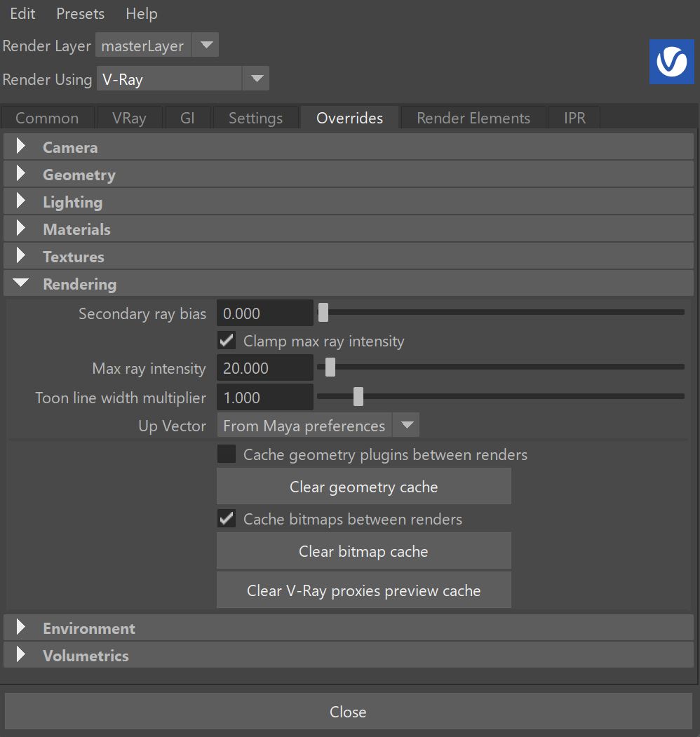
Task: Open the Presets menu
Action: coord(81,13)
